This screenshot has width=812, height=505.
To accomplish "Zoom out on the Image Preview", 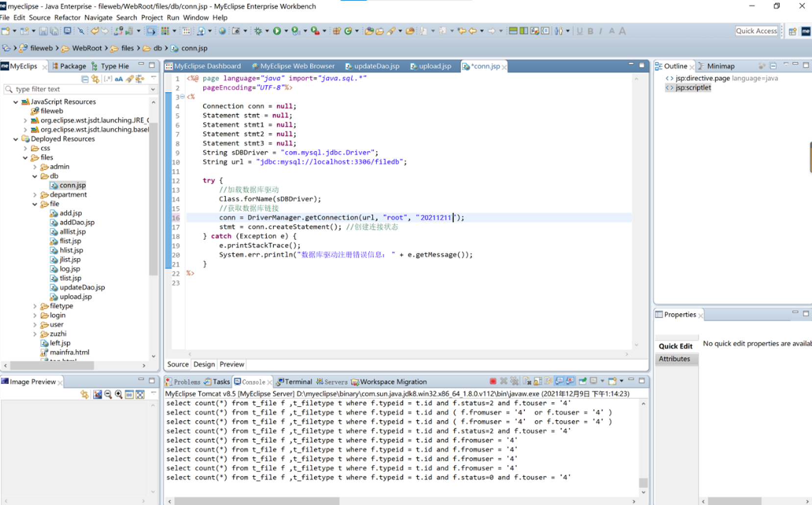I will [108, 395].
